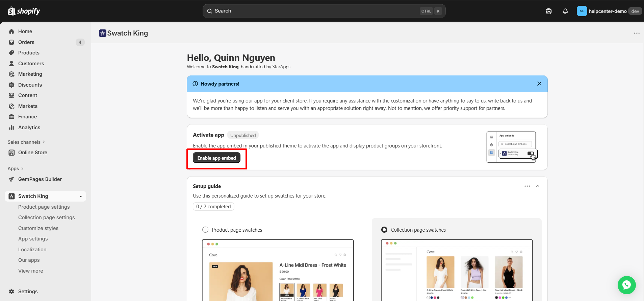Open View more under Swatch King
644x301 pixels.
tap(31, 271)
